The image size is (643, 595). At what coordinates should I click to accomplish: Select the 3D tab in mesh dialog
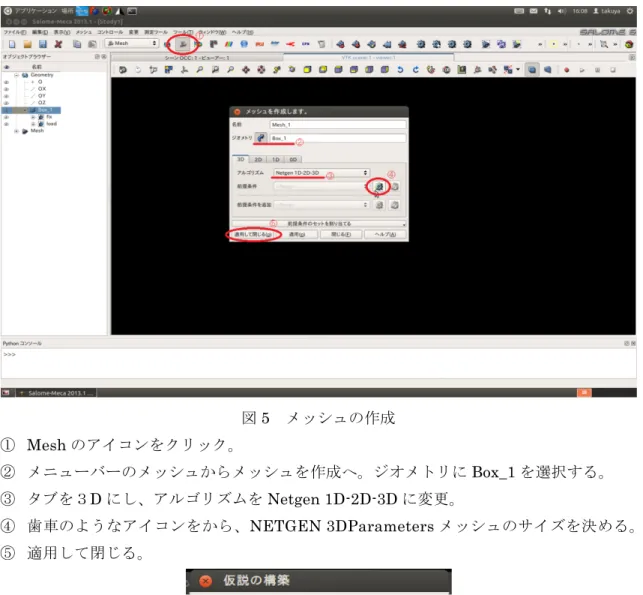click(x=240, y=159)
